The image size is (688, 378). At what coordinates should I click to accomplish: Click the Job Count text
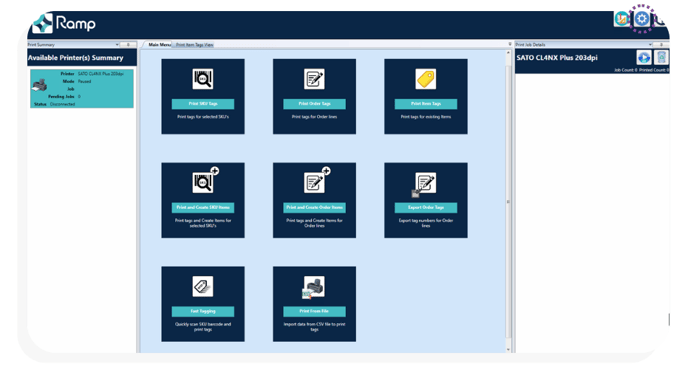tap(625, 70)
